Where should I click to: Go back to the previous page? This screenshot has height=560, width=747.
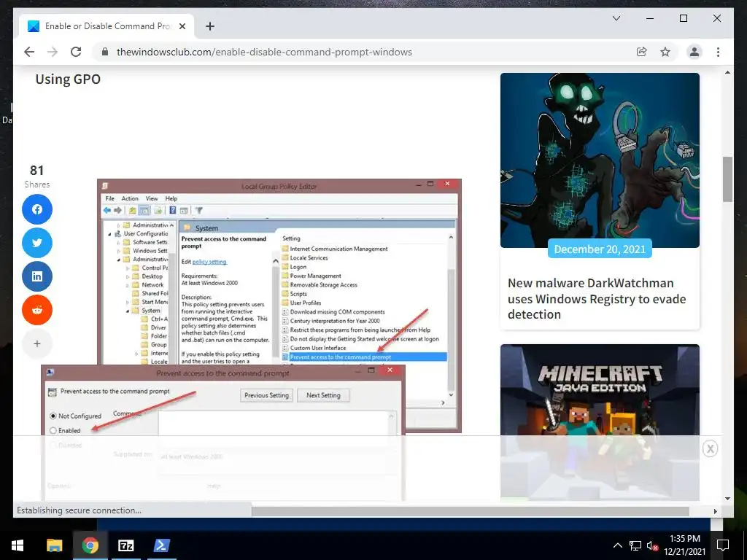(29, 52)
